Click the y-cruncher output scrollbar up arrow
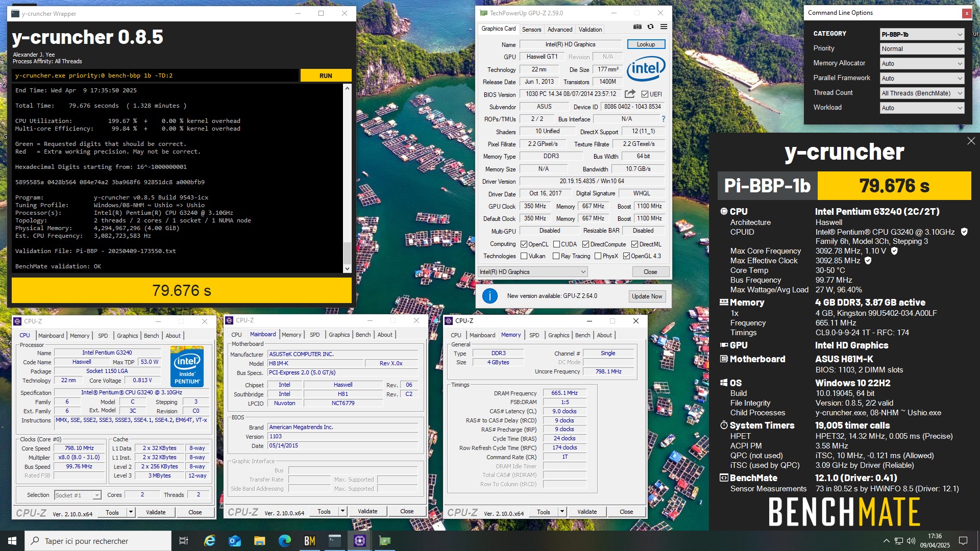 [x=347, y=88]
